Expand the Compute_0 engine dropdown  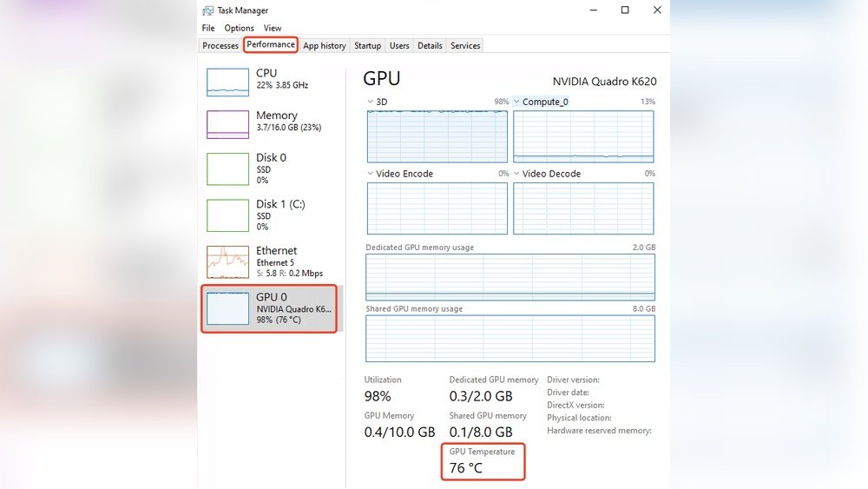[517, 102]
